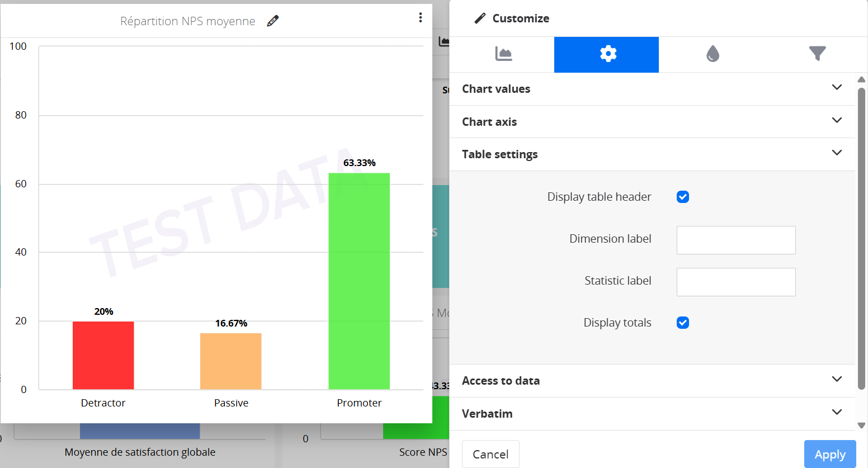Toggle the Display totals checkbox
Image resolution: width=868 pixels, height=468 pixels.
682,323
